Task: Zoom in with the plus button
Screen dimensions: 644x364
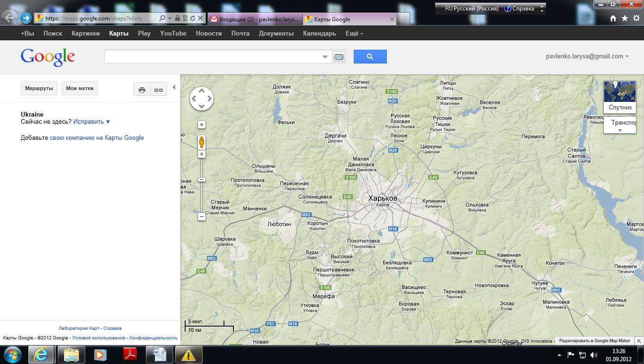Action: pyautogui.click(x=202, y=154)
